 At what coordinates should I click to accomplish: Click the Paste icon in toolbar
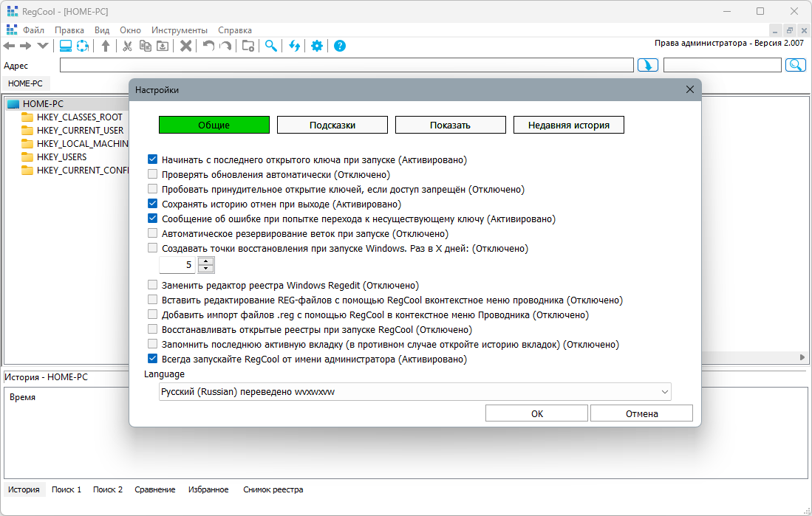point(163,46)
